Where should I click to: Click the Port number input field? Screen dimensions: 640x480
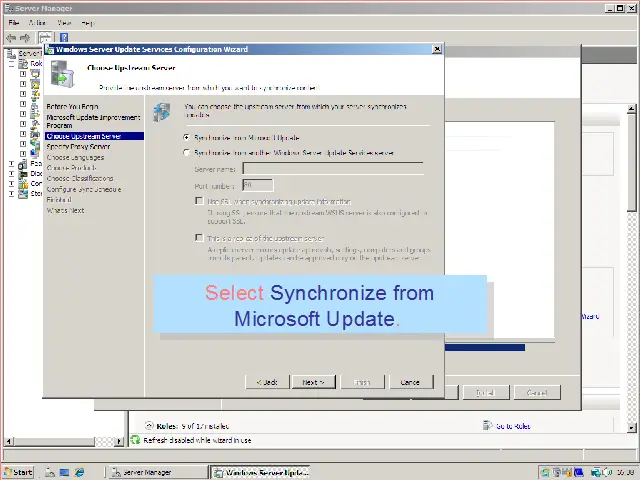258,185
